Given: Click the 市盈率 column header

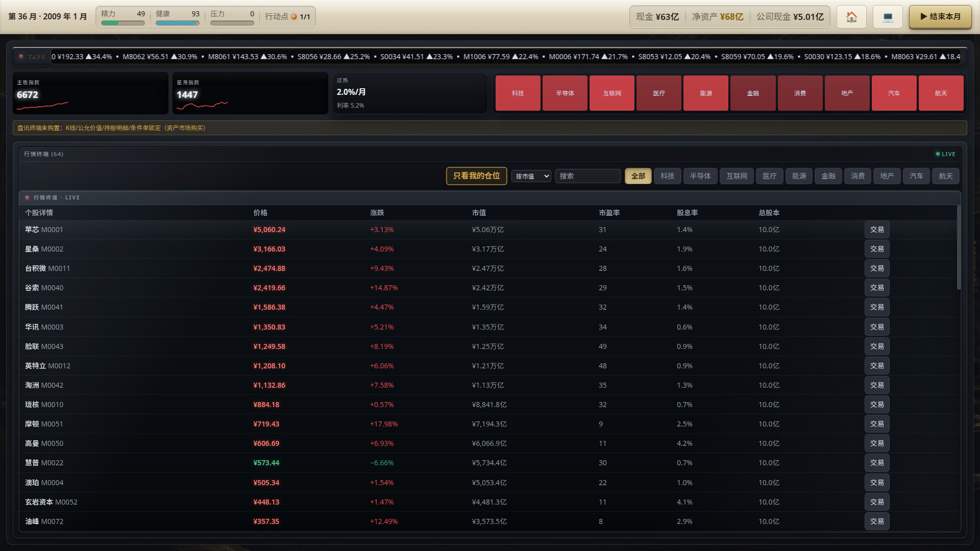Looking at the screenshot, I should pos(609,213).
